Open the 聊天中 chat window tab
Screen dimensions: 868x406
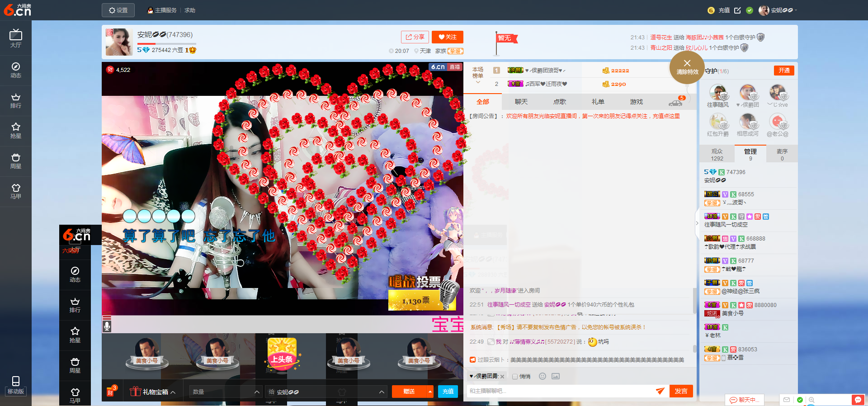click(x=745, y=400)
